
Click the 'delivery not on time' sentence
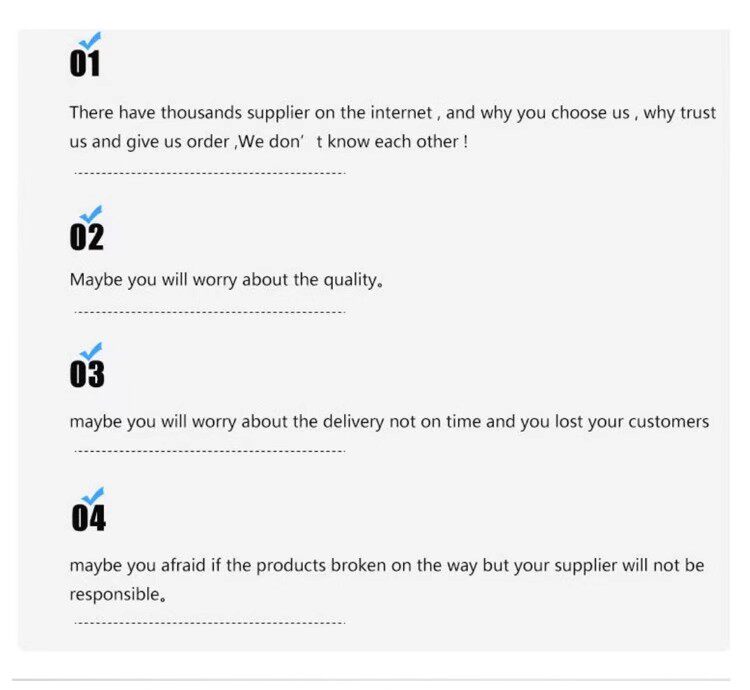[x=389, y=422]
